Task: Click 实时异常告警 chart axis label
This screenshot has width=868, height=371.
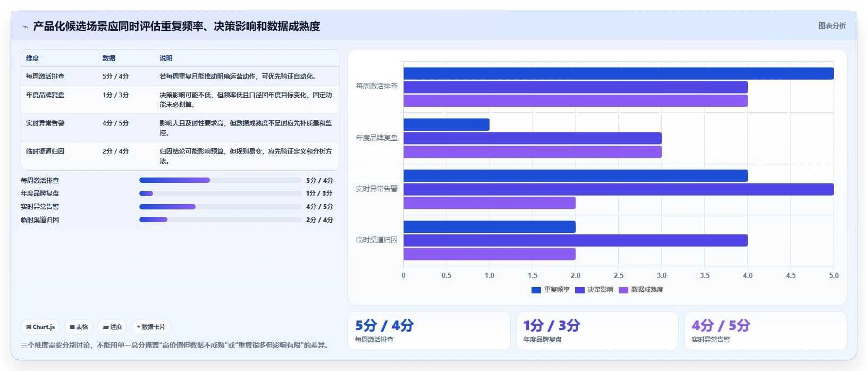Action: 377,189
